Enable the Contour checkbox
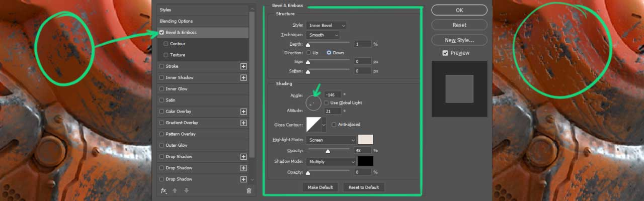 pos(166,44)
